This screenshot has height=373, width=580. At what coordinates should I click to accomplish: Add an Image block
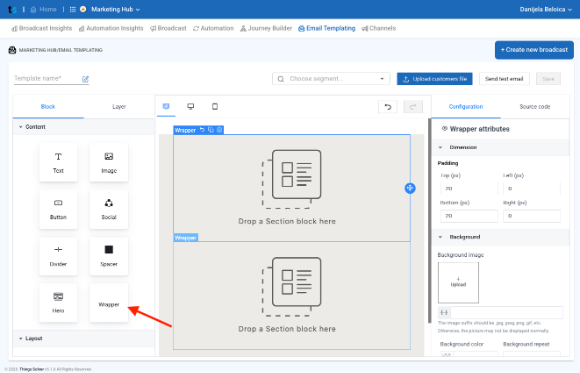(109, 162)
